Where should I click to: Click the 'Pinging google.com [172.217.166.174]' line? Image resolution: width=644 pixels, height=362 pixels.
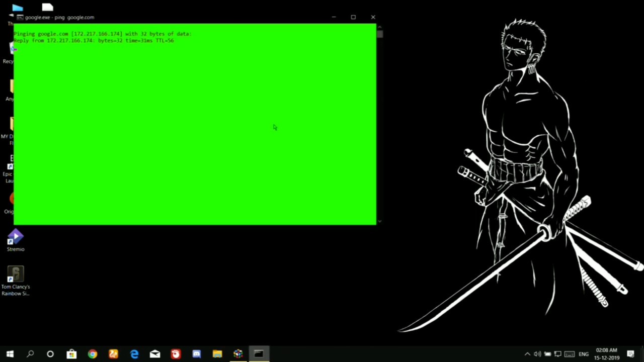pyautogui.click(x=102, y=34)
